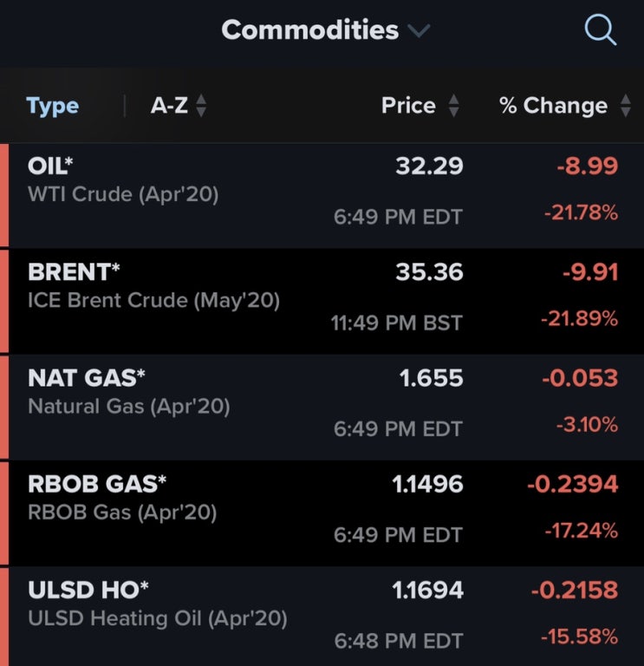The height and width of the screenshot is (666, 644).
Task: Toggle the Price sort arrows
Action: click(454, 105)
